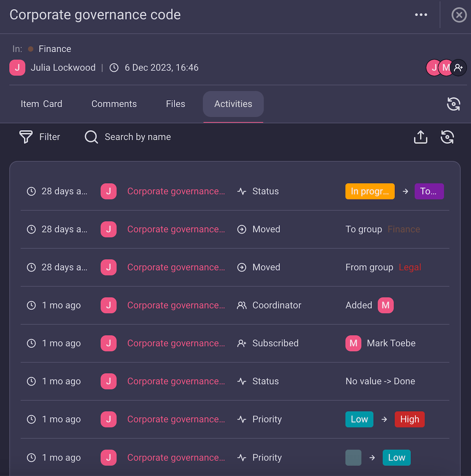
Task: Click the clock icon on the top activity row
Action: tap(31, 191)
